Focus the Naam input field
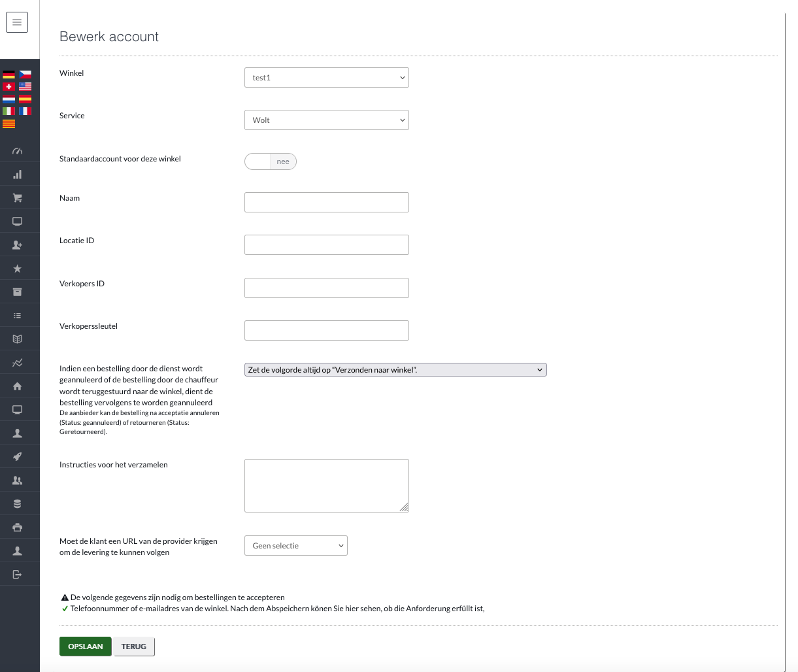The height and width of the screenshot is (672, 798). [326, 202]
